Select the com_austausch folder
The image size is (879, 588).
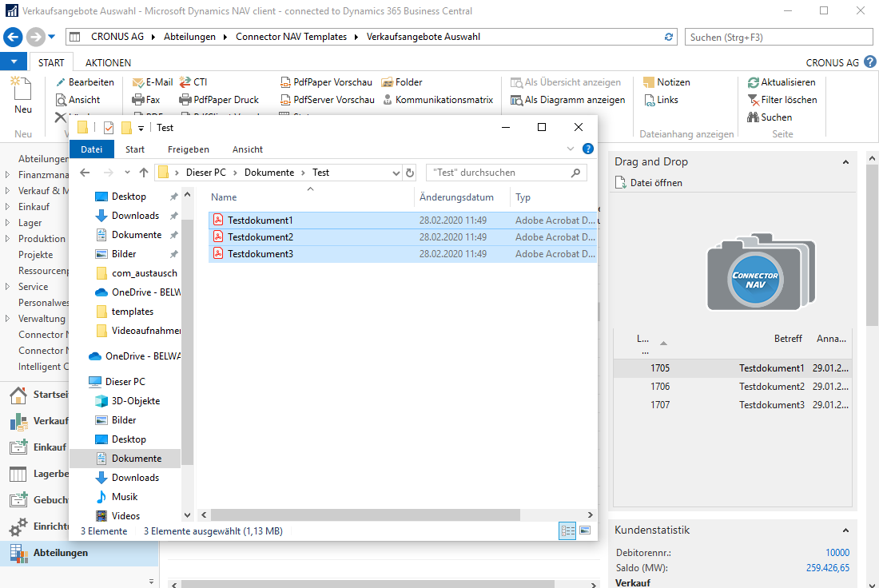(x=137, y=273)
